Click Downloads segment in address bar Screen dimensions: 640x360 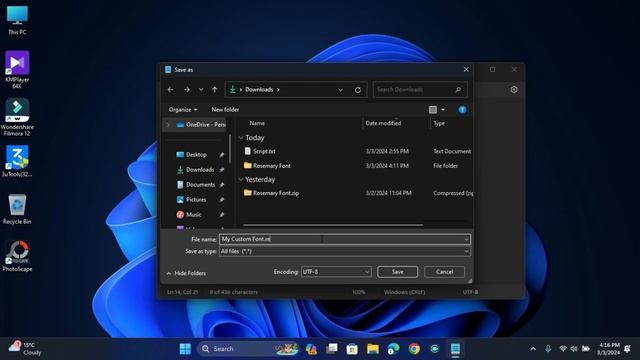coord(259,89)
